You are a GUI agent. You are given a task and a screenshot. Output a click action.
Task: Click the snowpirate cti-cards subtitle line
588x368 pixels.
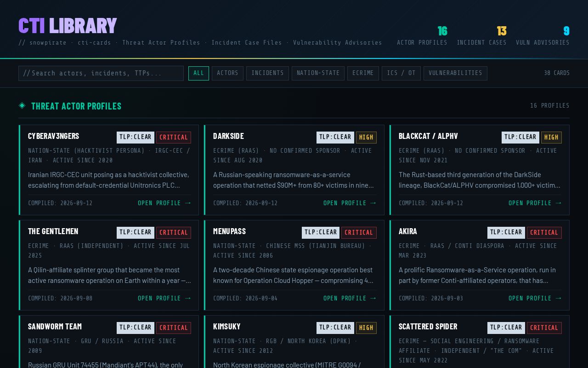click(x=200, y=42)
